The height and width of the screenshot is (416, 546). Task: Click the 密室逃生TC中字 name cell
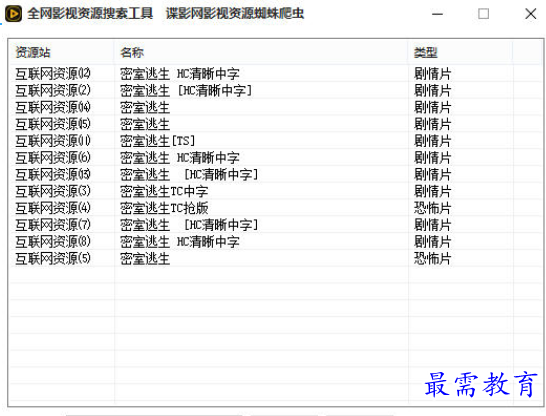pos(164,191)
